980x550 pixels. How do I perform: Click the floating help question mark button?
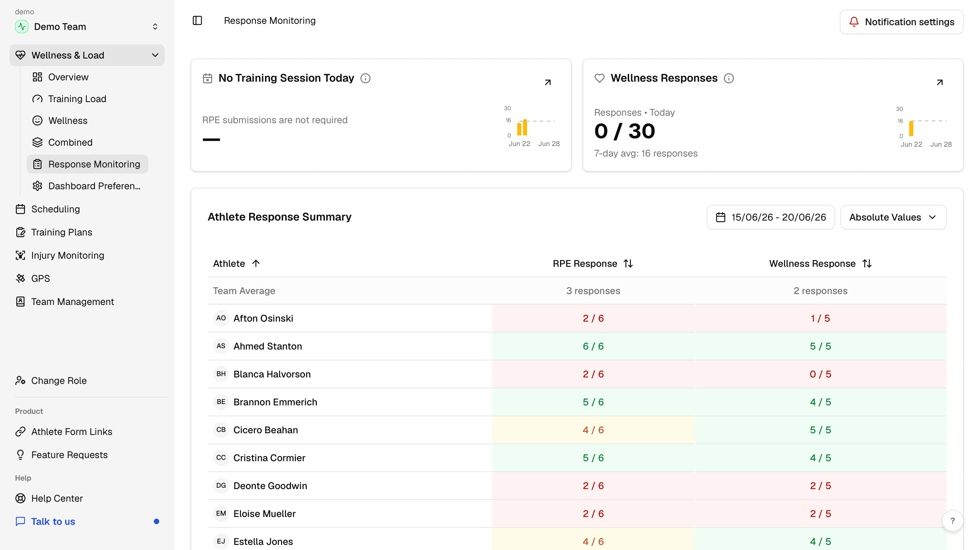952,521
